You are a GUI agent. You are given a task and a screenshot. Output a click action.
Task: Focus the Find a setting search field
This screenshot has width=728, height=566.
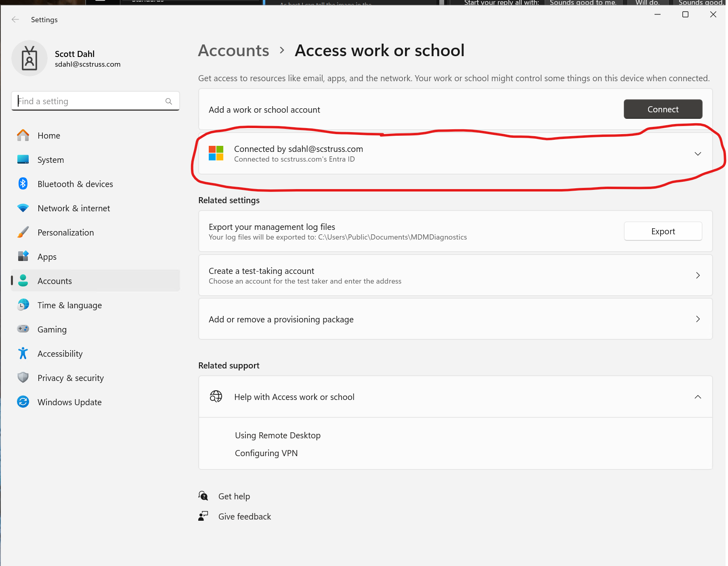tap(95, 101)
